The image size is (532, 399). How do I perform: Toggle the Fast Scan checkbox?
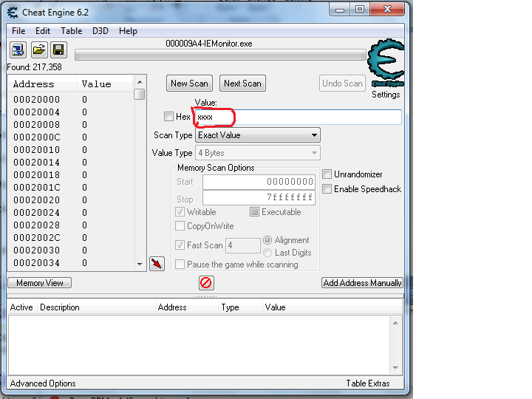180,245
